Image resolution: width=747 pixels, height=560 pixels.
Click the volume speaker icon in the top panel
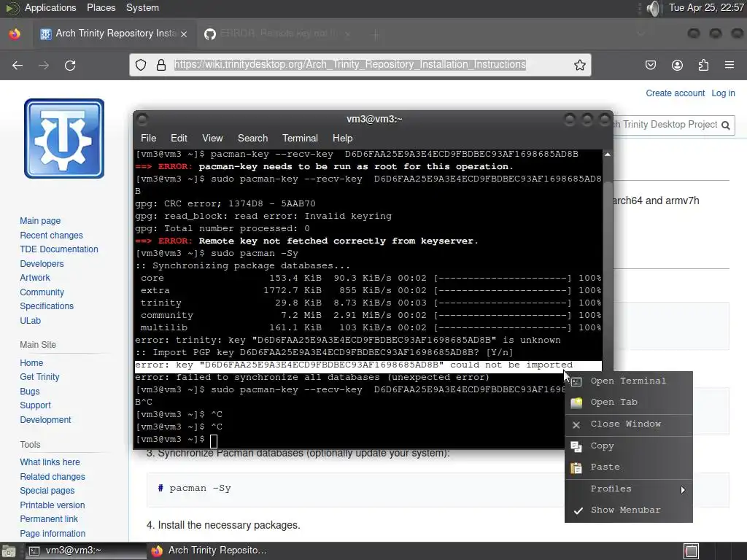point(654,8)
